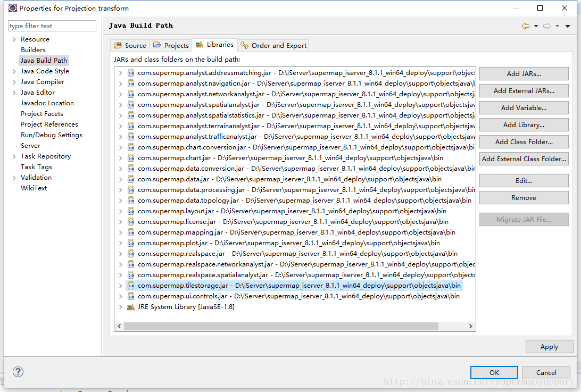581x392 pixels.
Task: Click jar icon of trafficanalyst.jar
Action: [131, 137]
